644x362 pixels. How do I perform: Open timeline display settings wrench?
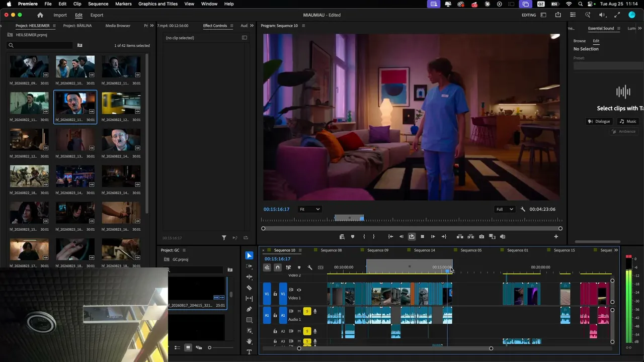click(310, 267)
